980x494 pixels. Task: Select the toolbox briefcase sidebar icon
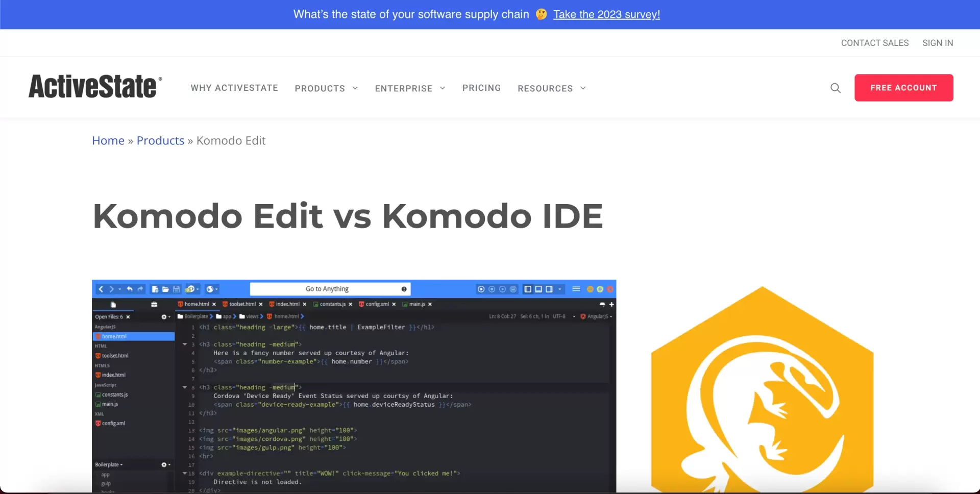(x=154, y=305)
